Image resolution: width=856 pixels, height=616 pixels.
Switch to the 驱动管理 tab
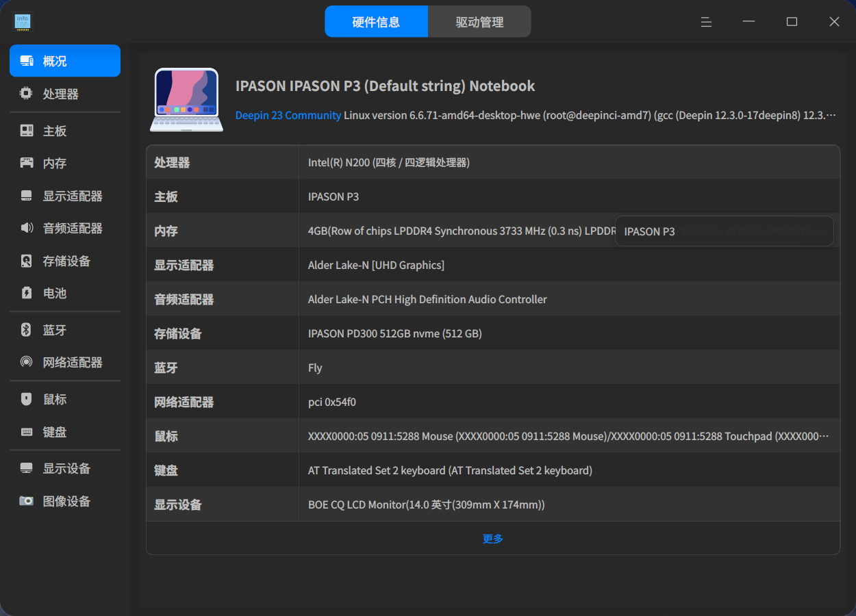point(479,21)
